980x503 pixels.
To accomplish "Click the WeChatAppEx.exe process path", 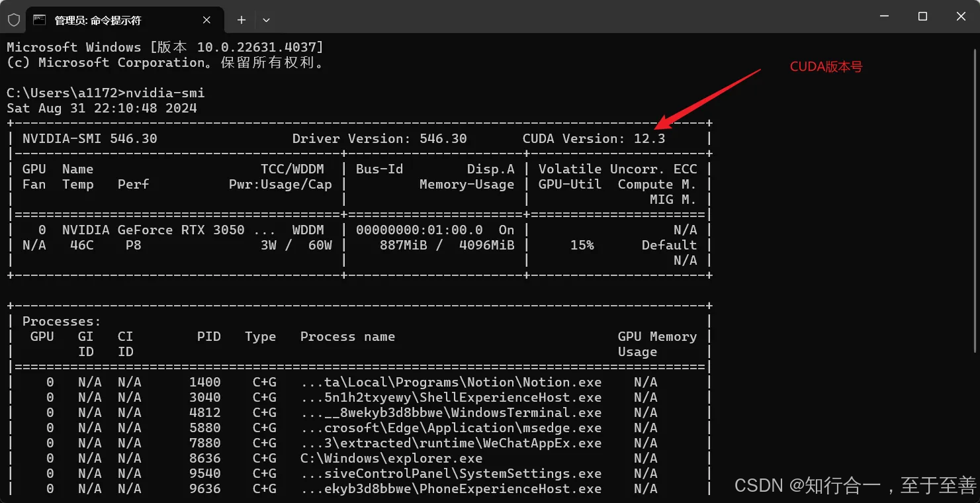I will 451,443.
